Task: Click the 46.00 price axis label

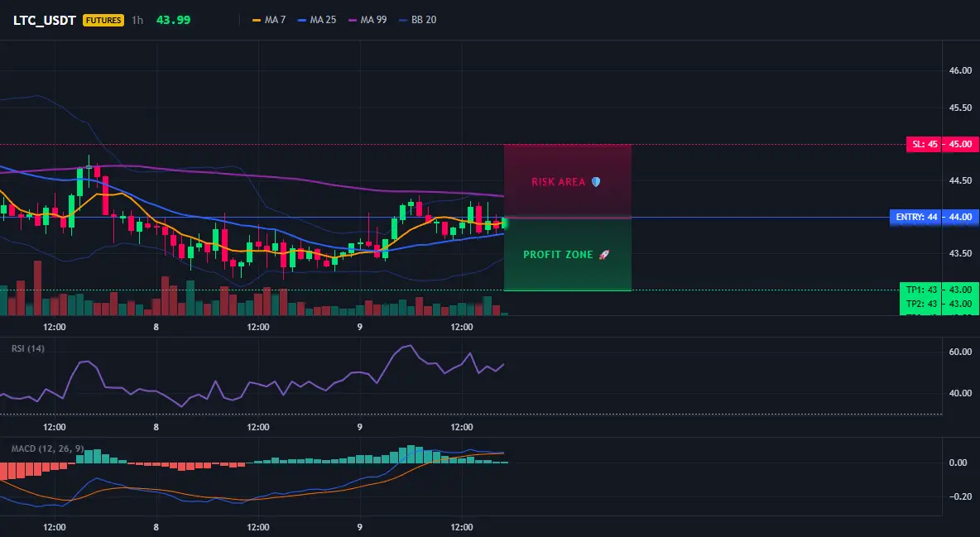Action: click(961, 70)
